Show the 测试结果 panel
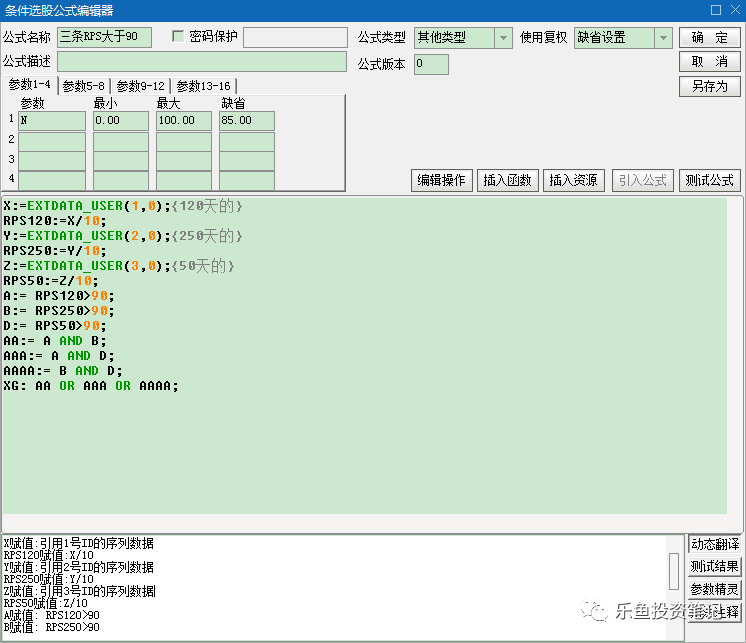Screen dimensions: 746x643 tap(715, 566)
